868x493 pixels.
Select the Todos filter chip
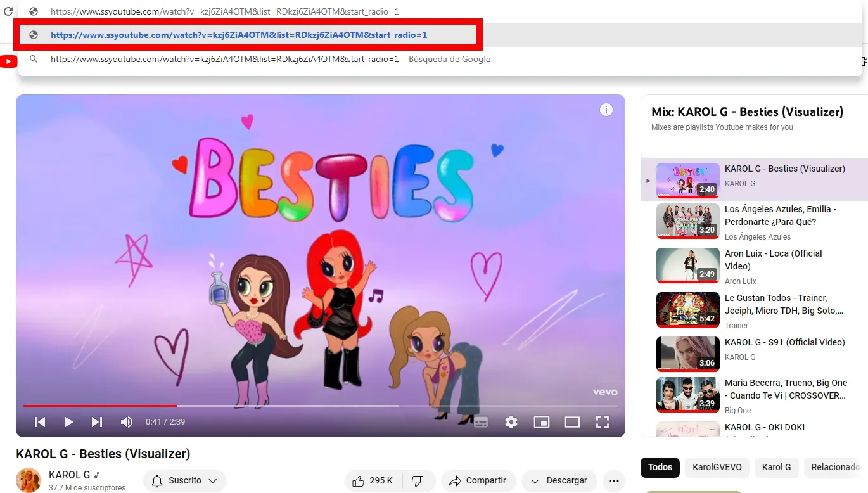660,468
